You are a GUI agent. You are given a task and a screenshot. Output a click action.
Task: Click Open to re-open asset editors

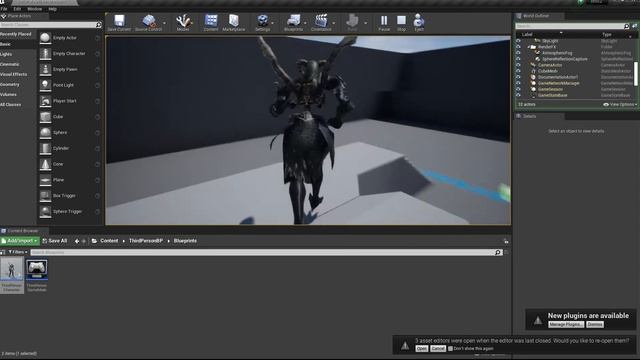pos(422,349)
